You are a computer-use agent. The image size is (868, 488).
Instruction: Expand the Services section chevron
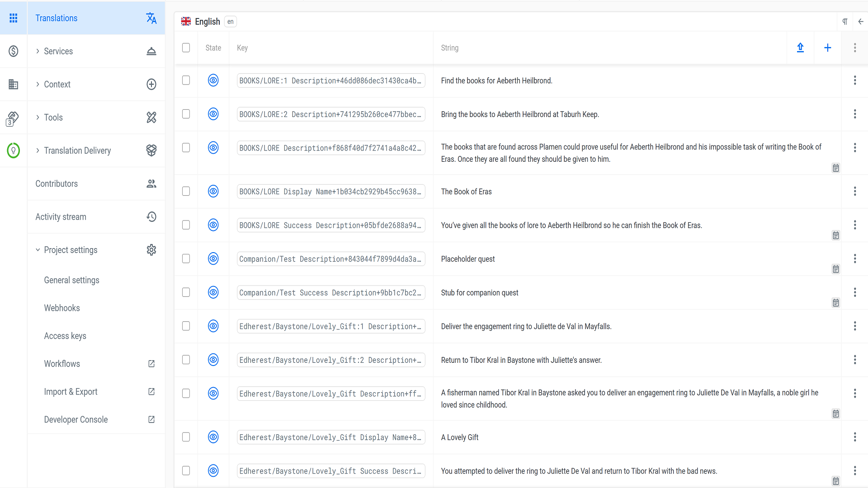(x=38, y=51)
